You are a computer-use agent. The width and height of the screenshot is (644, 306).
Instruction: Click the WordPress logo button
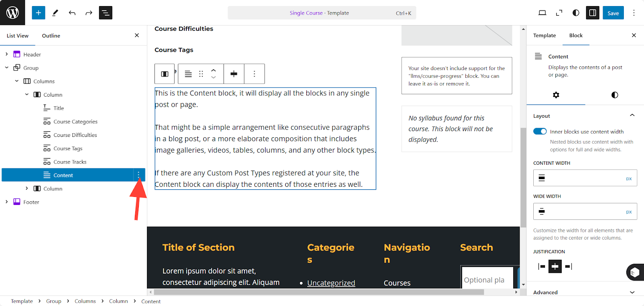pos(12,12)
